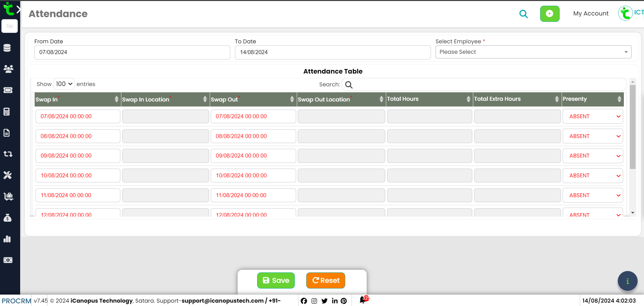Click the green Save button
The width and height of the screenshot is (644, 306).
(x=276, y=280)
